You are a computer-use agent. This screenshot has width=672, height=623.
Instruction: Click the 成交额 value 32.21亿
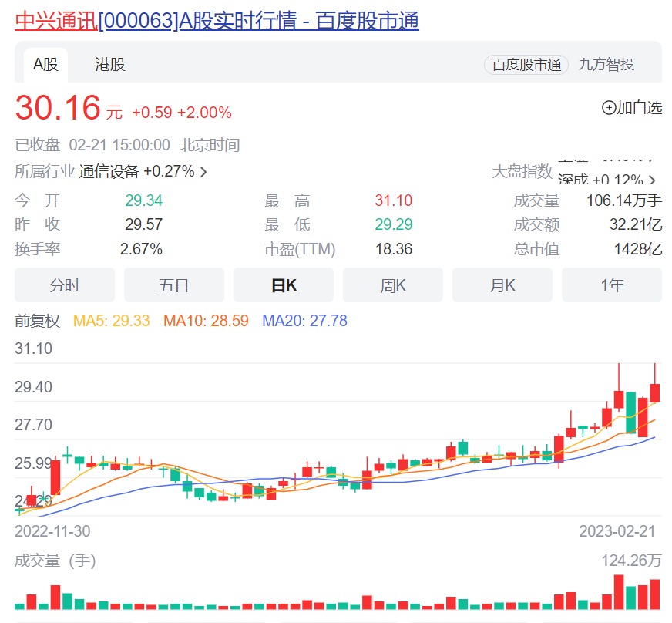tap(636, 224)
